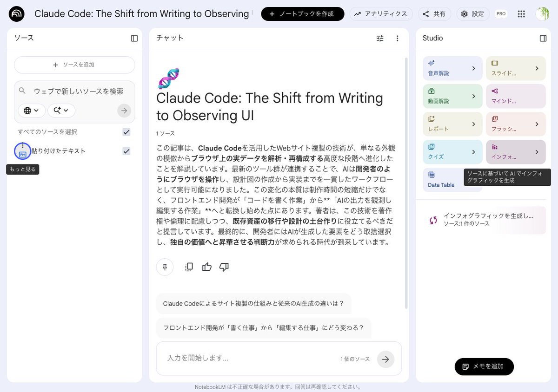Click the 1 ソース label under title
558x392 pixels.
166,133
